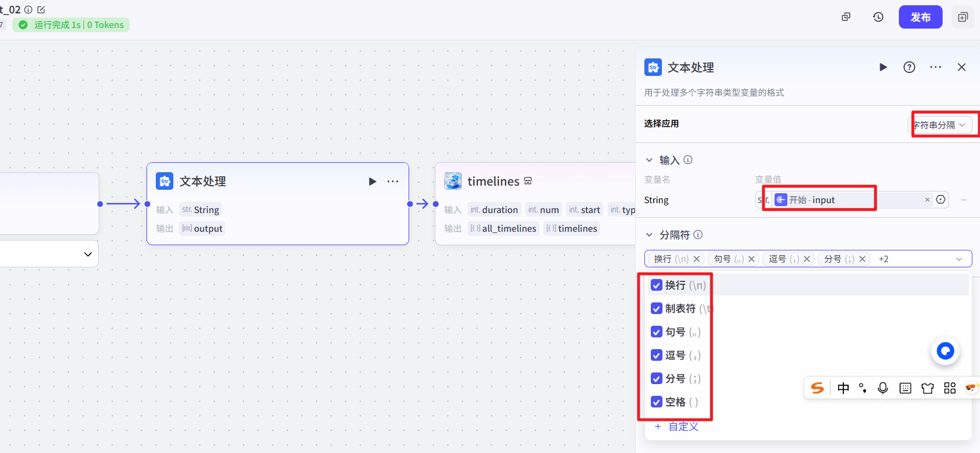
Task: Uncheck the 换行 (\n) delimiter
Action: click(657, 285)
